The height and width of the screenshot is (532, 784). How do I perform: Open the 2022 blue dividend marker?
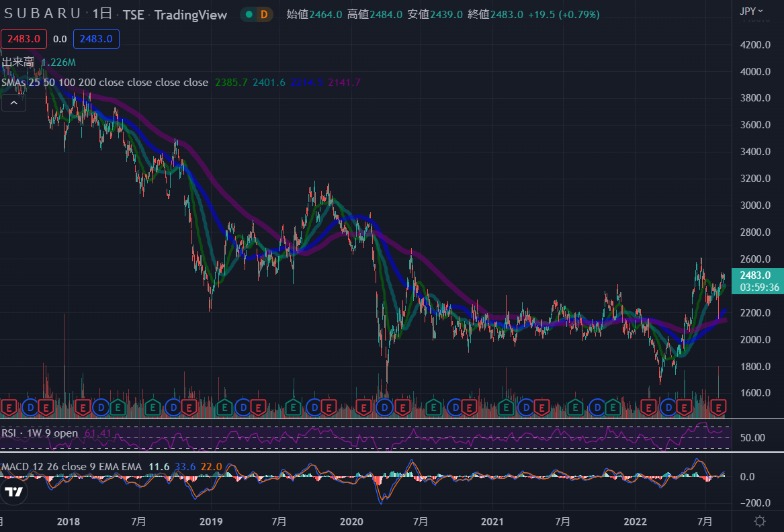(668, 408)
